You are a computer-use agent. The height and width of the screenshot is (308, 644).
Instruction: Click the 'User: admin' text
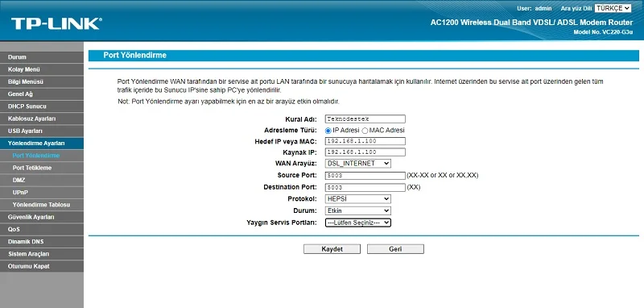click(x=534, y=8)
